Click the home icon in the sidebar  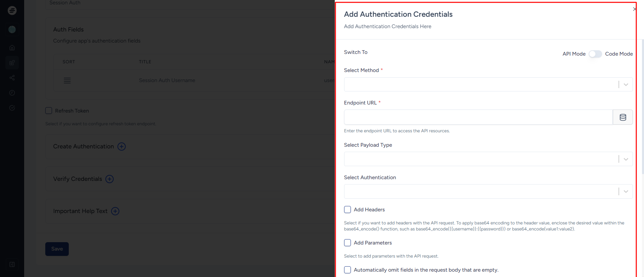[x=12, y=48]
